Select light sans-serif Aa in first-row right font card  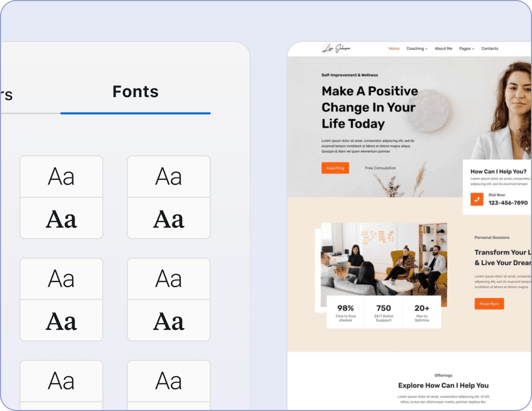pyautogui.click(x=169, y=177)
